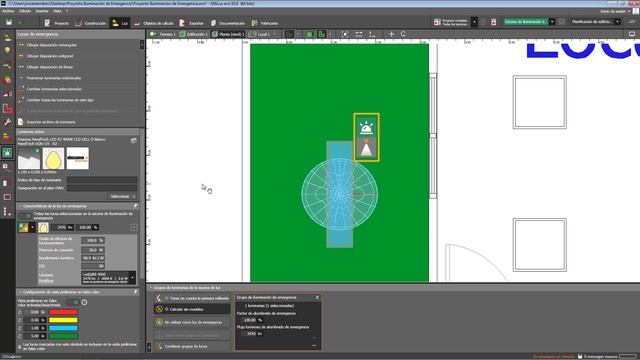Click the manufacturer logo thumbnail
640x360 pixels.
tap(78, 158)
